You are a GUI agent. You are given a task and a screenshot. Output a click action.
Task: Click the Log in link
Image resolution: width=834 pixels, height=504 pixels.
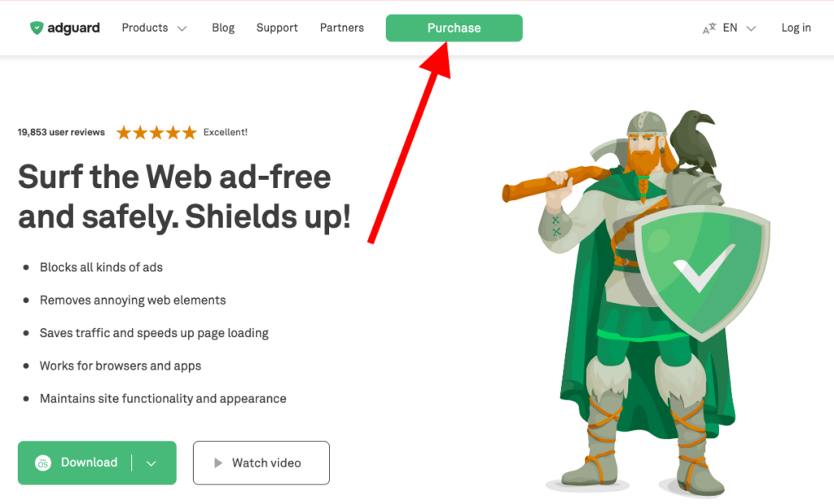[x=796, y=28]
